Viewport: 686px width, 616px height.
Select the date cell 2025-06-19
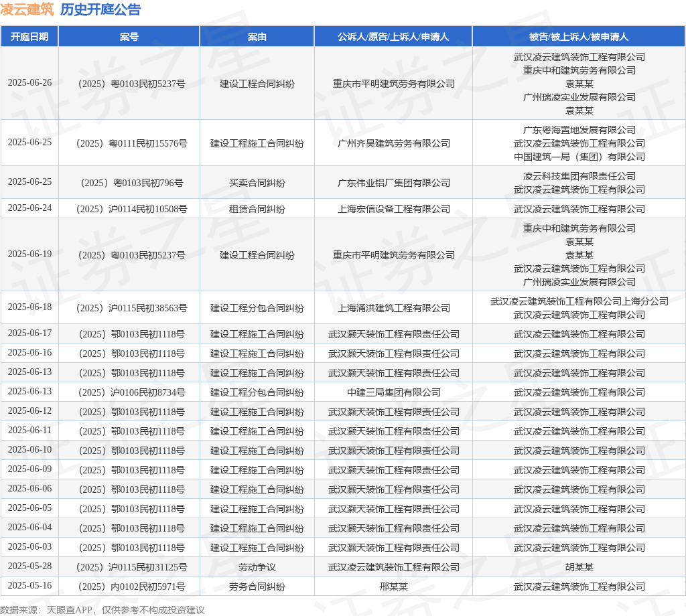(x=29, y=254)
